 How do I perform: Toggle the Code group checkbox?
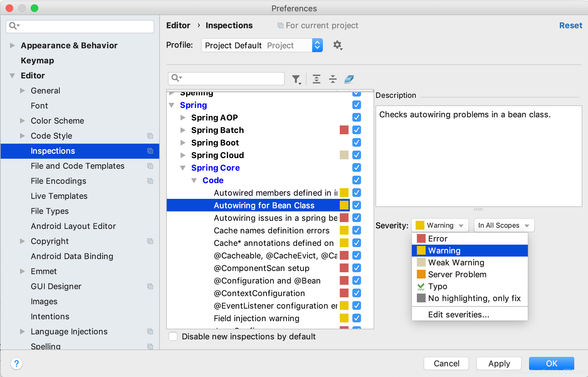click(x=357, y=180)
